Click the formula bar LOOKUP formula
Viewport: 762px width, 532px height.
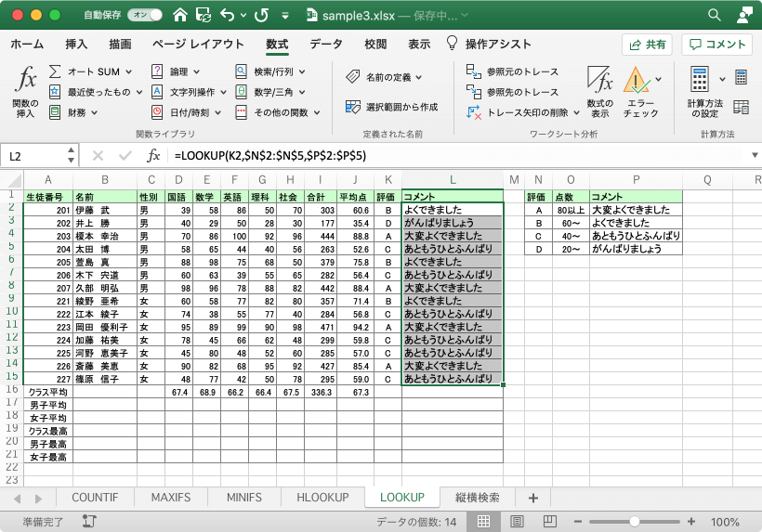point(270,156)
